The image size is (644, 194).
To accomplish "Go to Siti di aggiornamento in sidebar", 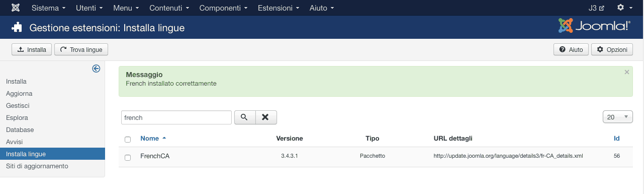I will (x=37, y=166).
